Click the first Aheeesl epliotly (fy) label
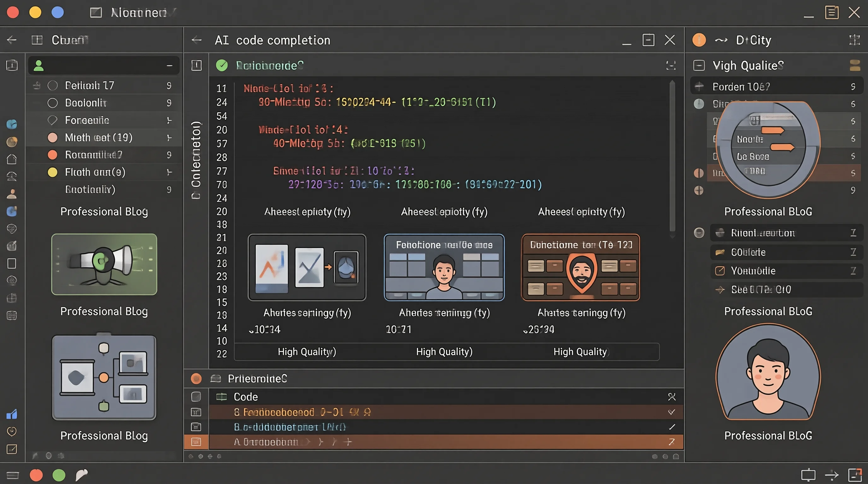Screen dimensions: 868x484 [x=307, y=212]
